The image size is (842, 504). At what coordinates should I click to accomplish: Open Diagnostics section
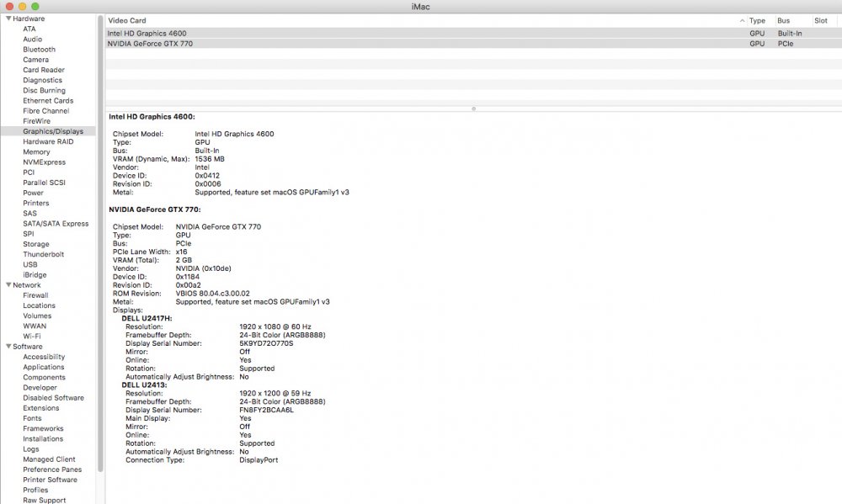(x=42, y=80)
